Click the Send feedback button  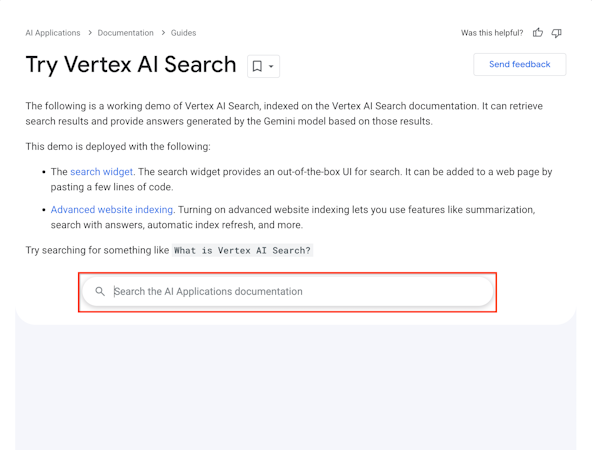(520, 64)
